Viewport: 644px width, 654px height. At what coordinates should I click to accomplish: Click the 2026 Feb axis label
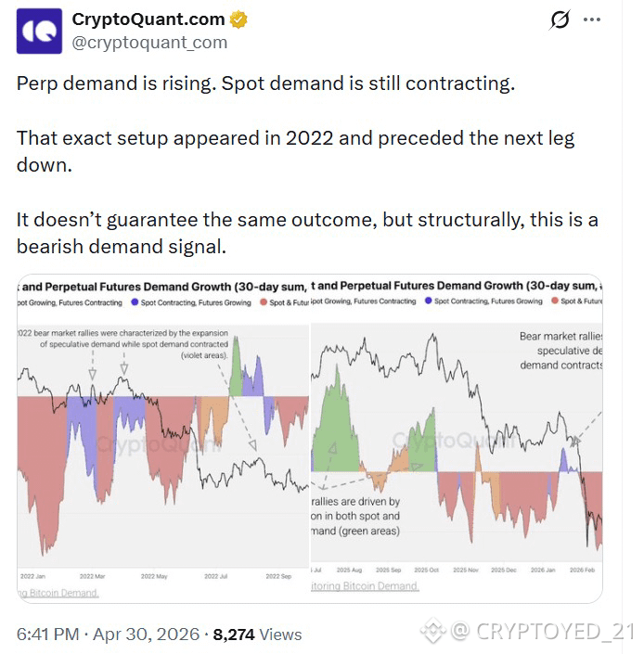(x=582, y=570)
